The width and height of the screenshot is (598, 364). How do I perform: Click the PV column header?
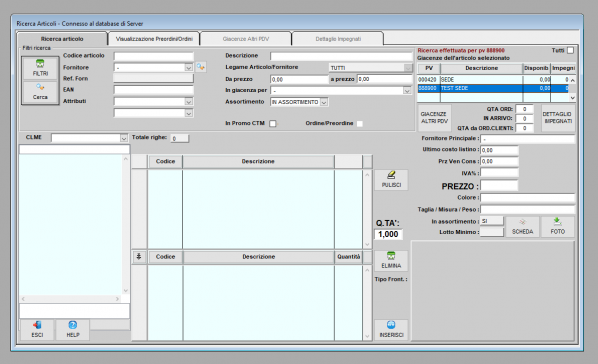coord(429,68)
